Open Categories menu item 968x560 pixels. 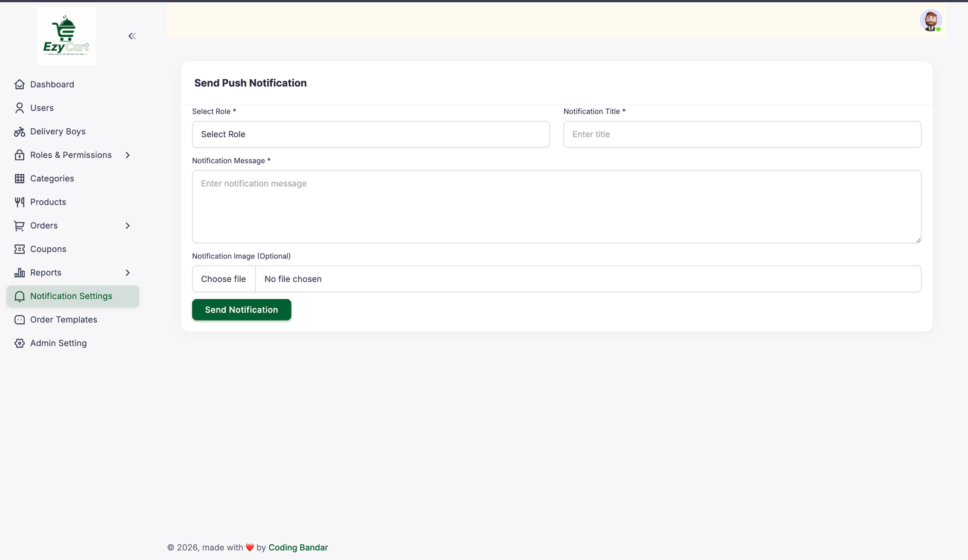pos(73,179)
